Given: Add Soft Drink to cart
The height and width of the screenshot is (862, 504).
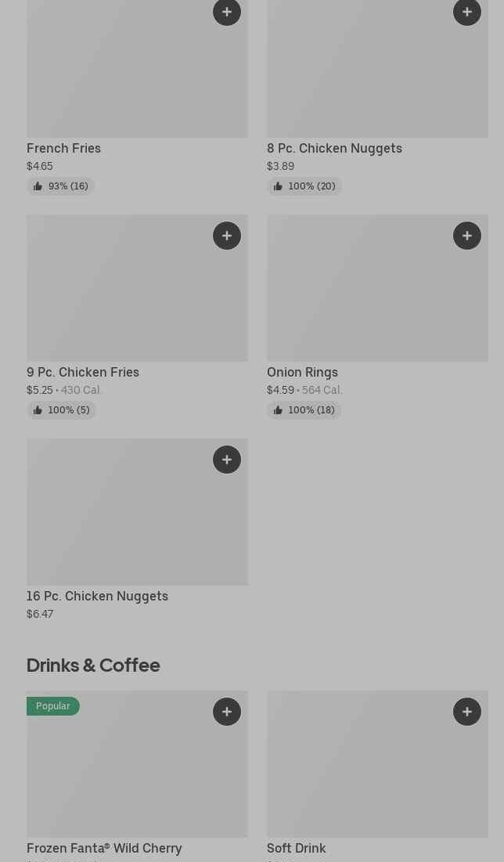Looking at the screenshot, I should (467, 712).
